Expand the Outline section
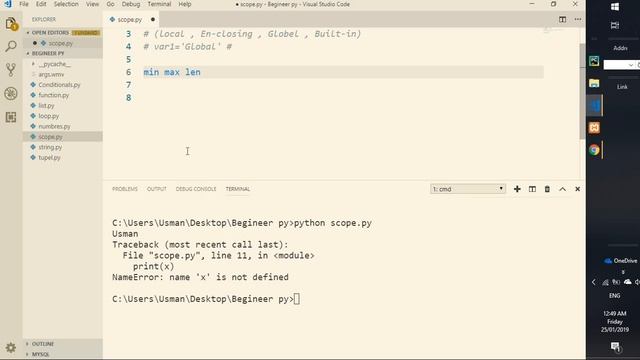640x360 pixels. click(x=62, y=344)
